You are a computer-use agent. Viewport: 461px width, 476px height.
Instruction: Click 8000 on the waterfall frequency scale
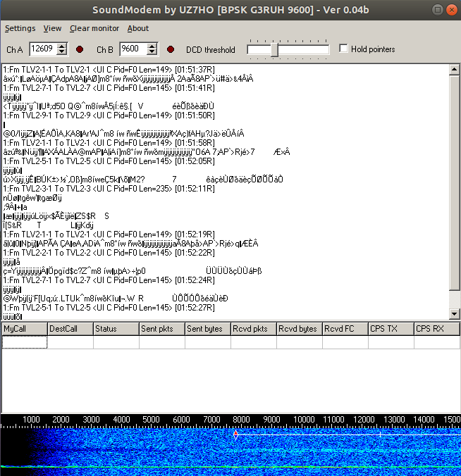tap(241, 420)
